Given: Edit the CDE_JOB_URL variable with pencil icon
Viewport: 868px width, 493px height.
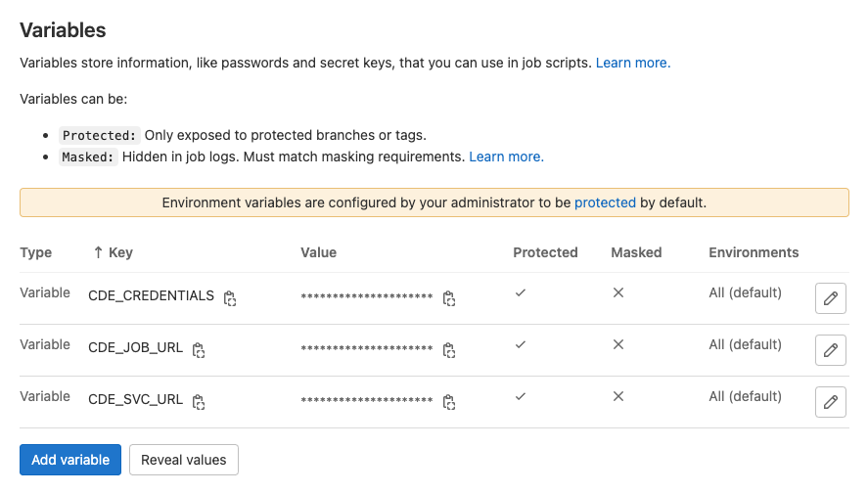Looking at the screenshot, I should point(831,350).
